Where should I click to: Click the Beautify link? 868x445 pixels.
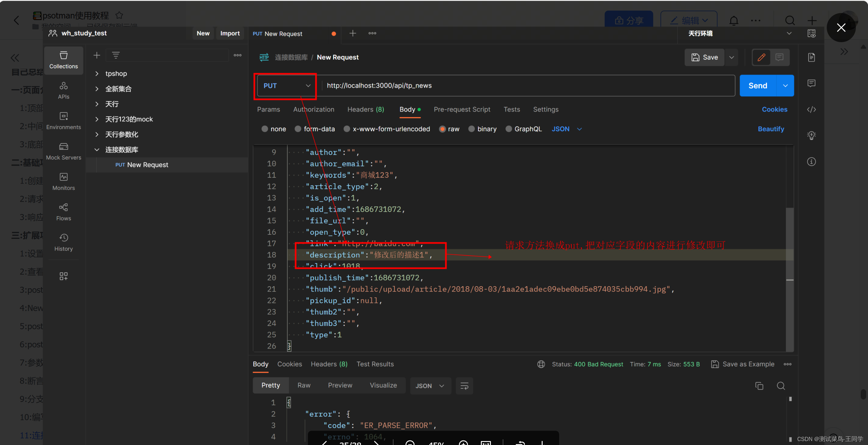(x=771, y=129)
